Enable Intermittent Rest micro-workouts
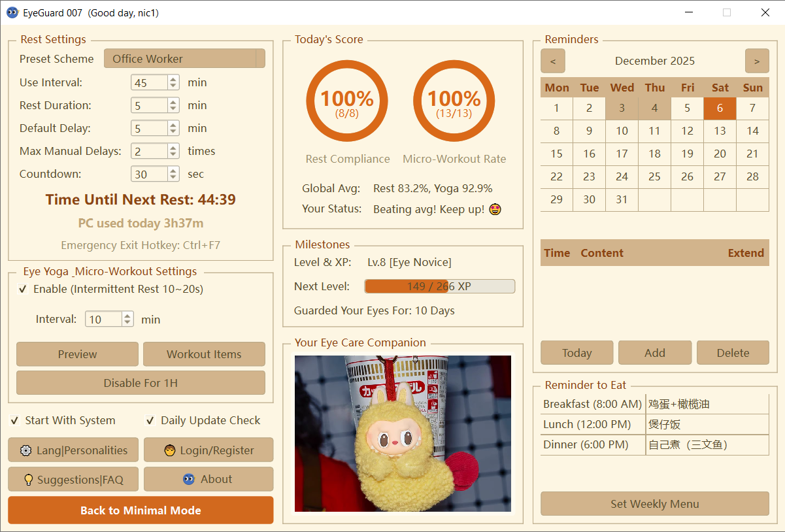This screenshot has width=785, height=532. [24, 289]
